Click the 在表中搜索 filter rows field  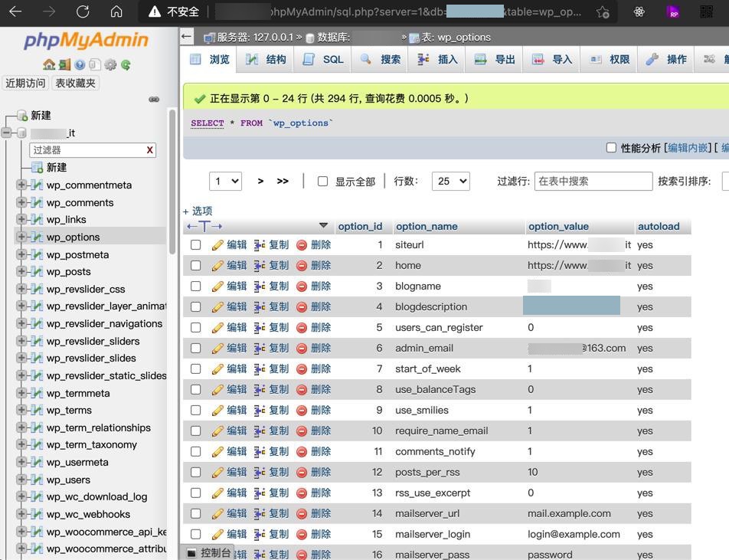pyautogui.click(x=593, y=181)
